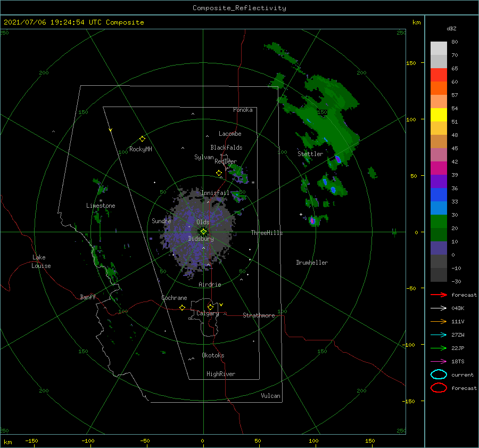Click the Banff city label
Image resolution: width=479 pixels, height=448 pixels.
pyautogui.click(x=88, y=297)
